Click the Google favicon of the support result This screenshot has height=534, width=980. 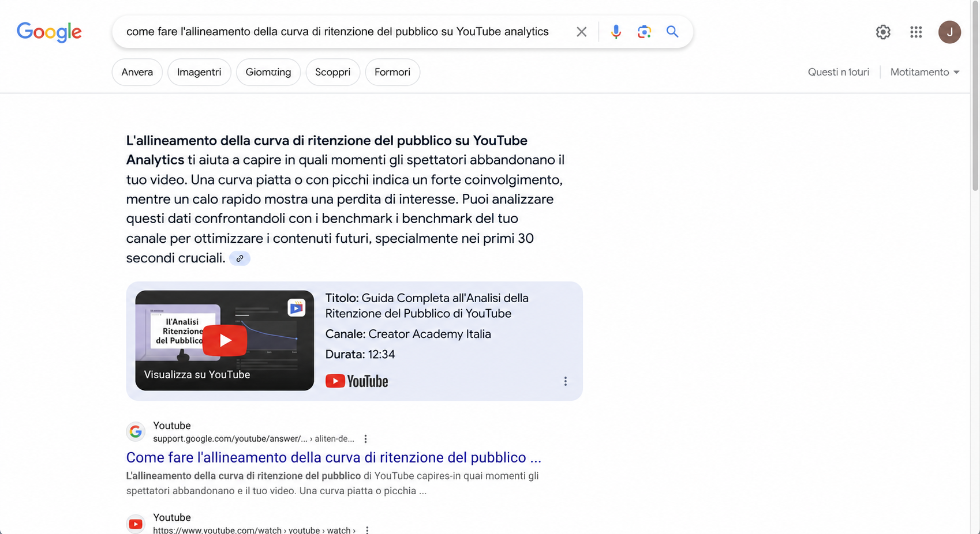(136, 431)
